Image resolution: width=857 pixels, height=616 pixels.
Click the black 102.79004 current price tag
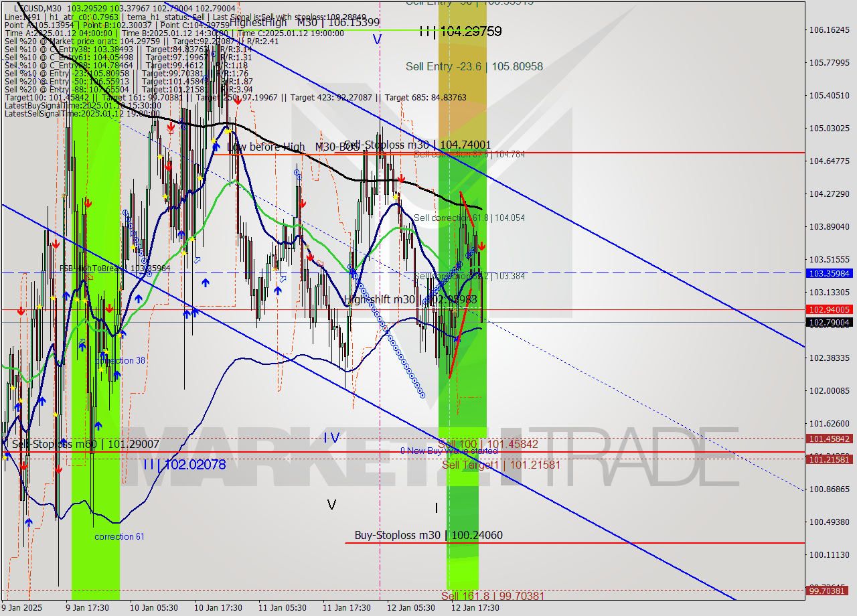click(x=830, y=322)
